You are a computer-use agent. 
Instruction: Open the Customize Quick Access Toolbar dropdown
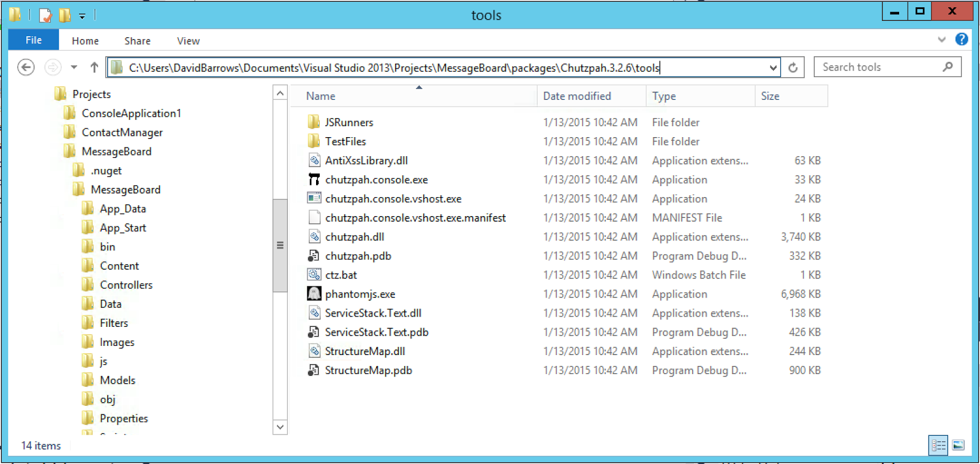click(82, 16)
